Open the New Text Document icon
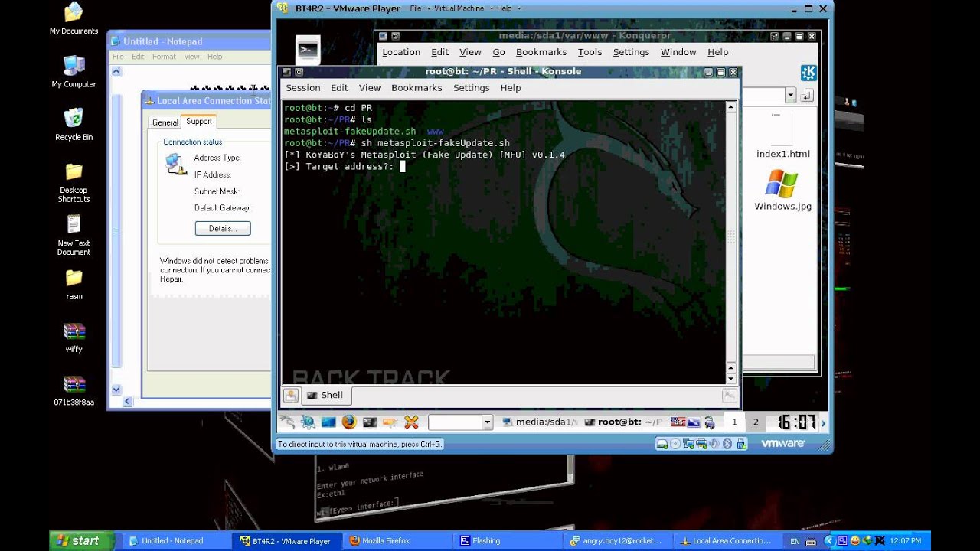 pos(73,224)
